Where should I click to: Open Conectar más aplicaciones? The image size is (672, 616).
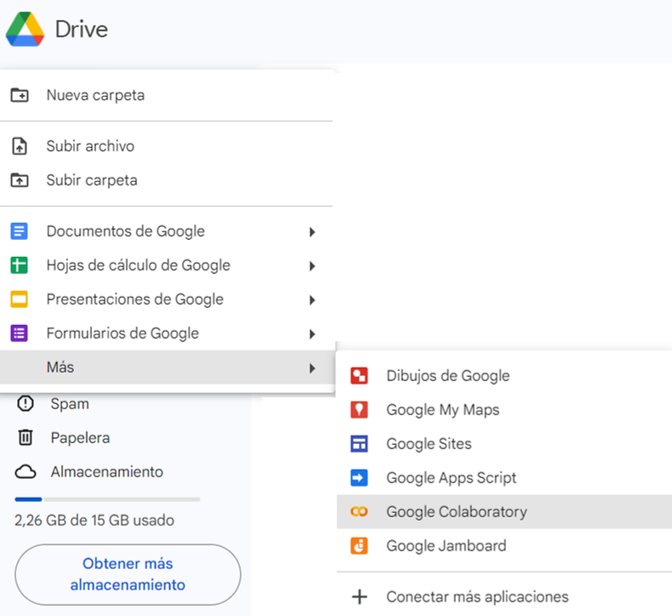476,597
